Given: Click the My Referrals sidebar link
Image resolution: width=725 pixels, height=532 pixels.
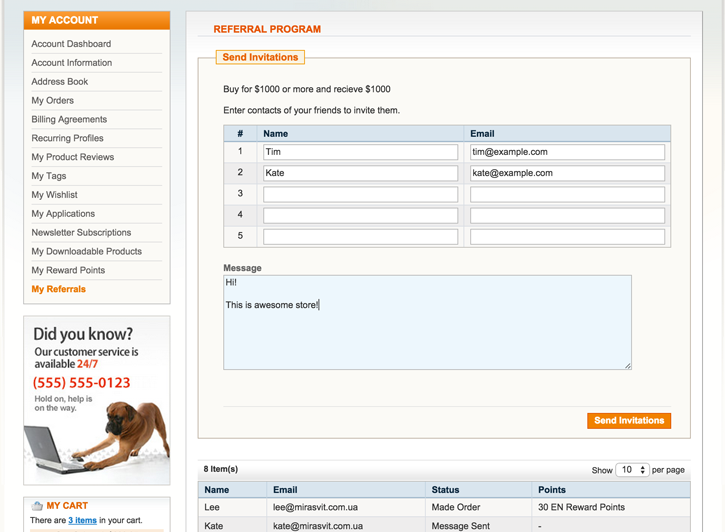Looking at the screenshot, I should (58, 289).
